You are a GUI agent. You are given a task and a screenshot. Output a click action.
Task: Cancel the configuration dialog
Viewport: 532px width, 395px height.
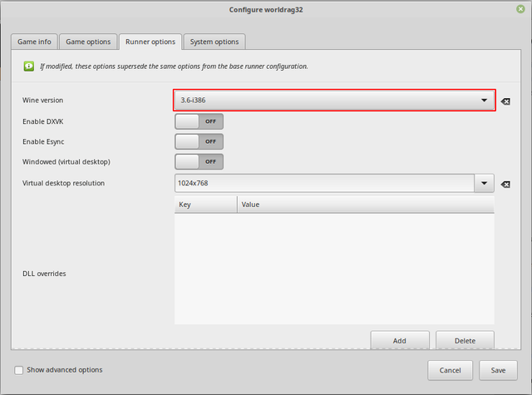coord(450,370)
